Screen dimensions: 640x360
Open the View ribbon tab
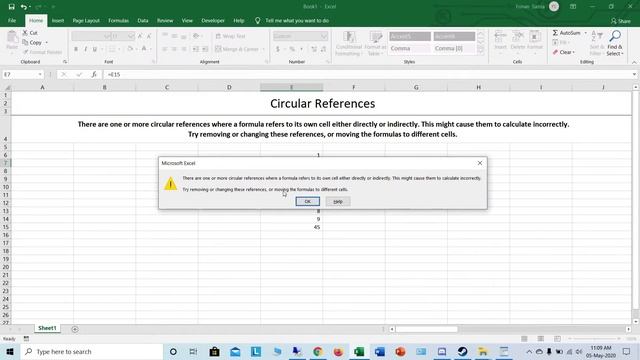[x=187, y=20]
